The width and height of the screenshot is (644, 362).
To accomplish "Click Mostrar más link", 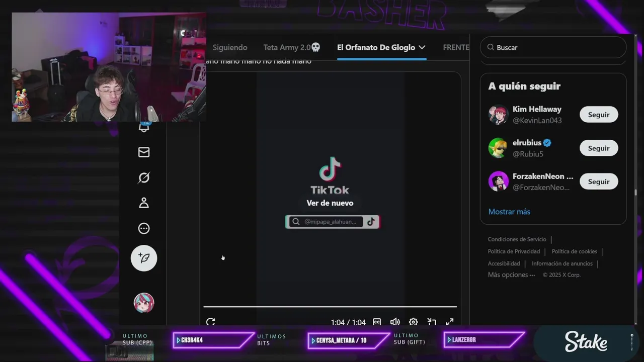I will [x=509, y=212].
